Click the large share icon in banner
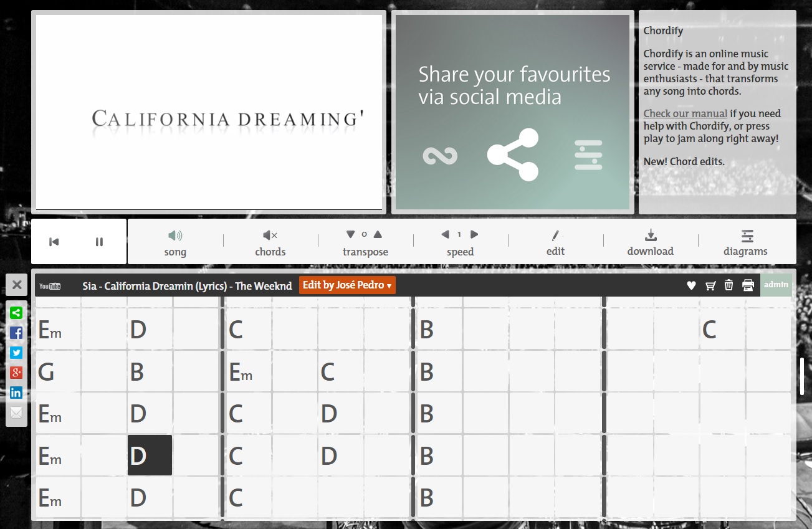The height and width of the screenshot is (529, 812). (x=513, y=155)
